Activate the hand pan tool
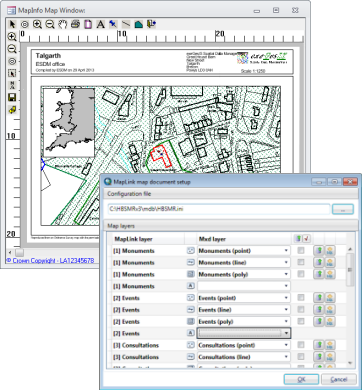The image size is (362, 390). [63, 24]
